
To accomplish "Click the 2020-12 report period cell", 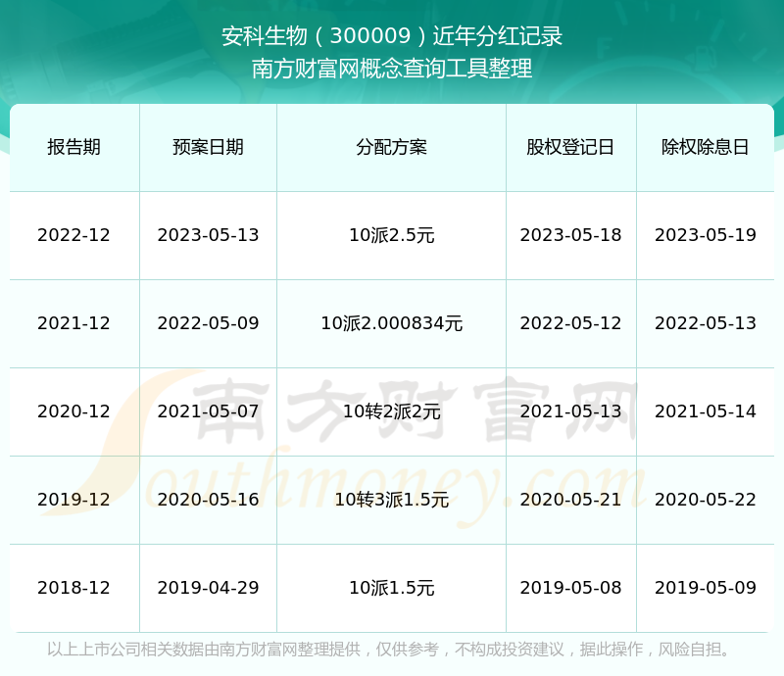I will point(74,411).
